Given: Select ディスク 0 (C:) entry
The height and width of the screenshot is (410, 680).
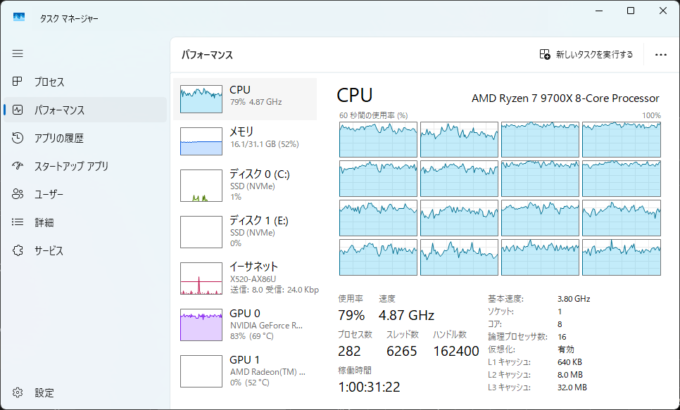Looking at the screenshot, I should pyautogui.click(x=245, y=186).
